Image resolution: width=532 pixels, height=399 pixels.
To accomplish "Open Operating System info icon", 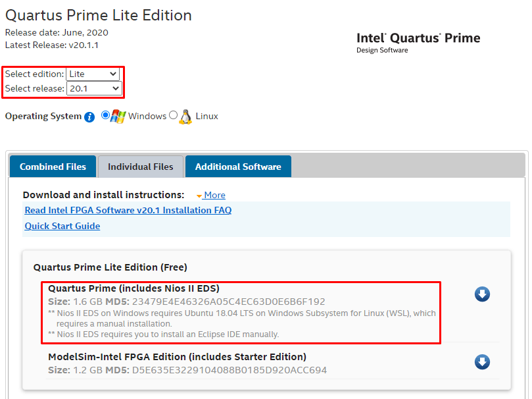I will pyautogui.click(x=89, y=117).
